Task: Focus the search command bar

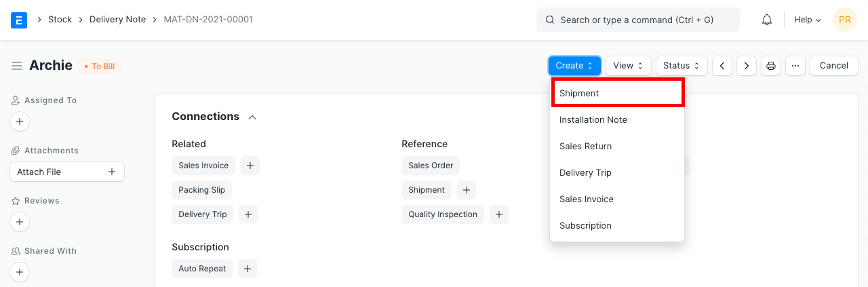Action: click(x=637, y=20)
